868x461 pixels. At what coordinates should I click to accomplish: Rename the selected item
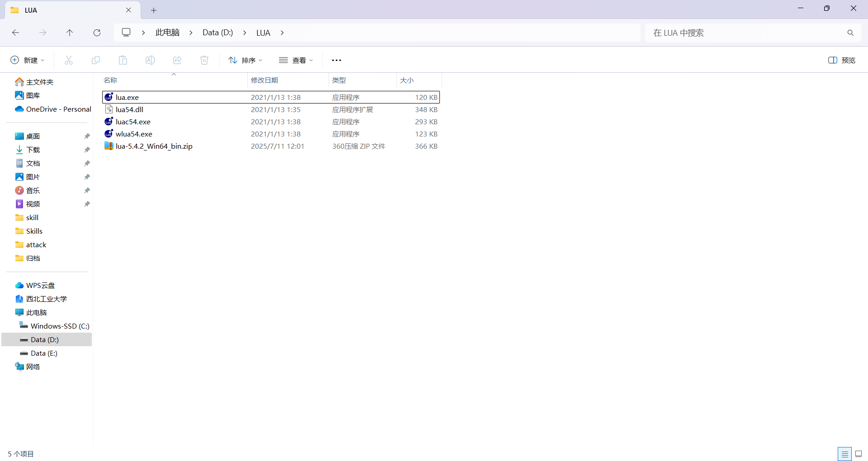point(150,60)
